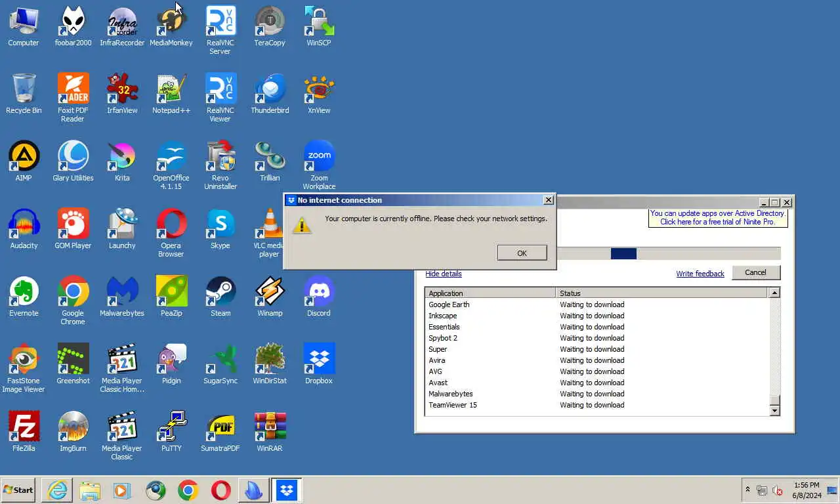This screenshot has height=504, width=840.
Task: Open the taskbar clock showing 1:56 PM
Action: coord(807,490)
